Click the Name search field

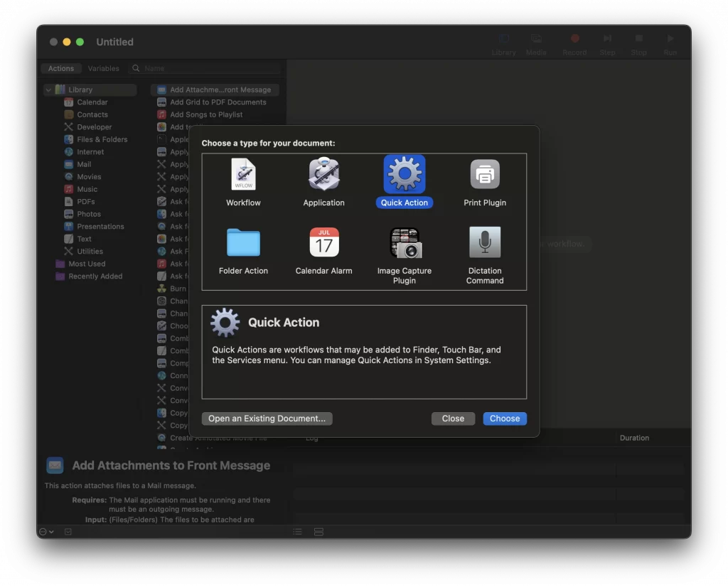click(x=206, y=69)
